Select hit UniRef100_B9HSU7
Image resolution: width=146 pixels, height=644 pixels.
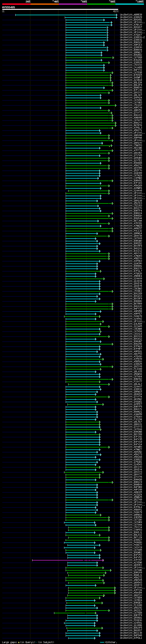tap(131, 42)
